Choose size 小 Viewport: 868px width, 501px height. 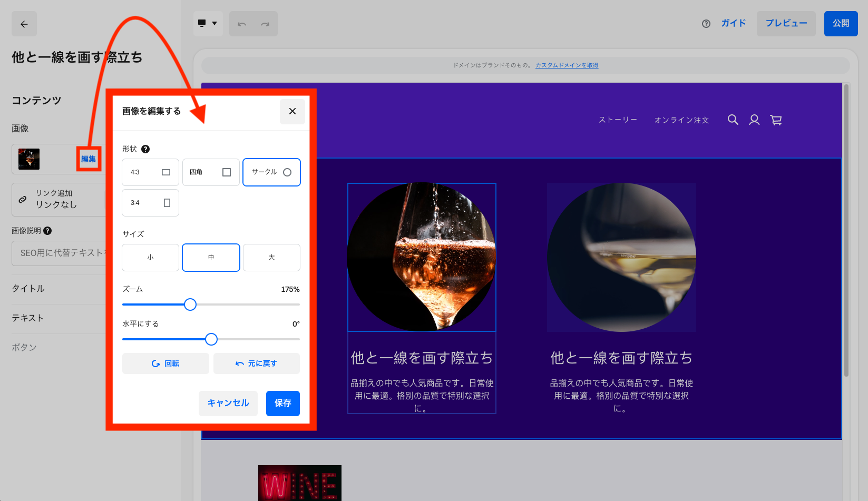[x=150, y=258]
